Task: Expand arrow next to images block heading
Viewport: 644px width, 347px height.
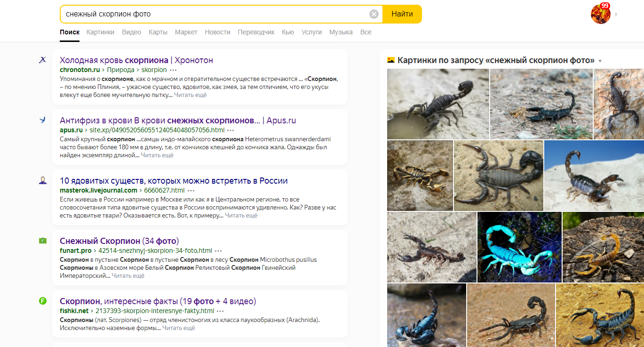Action: 600,61
